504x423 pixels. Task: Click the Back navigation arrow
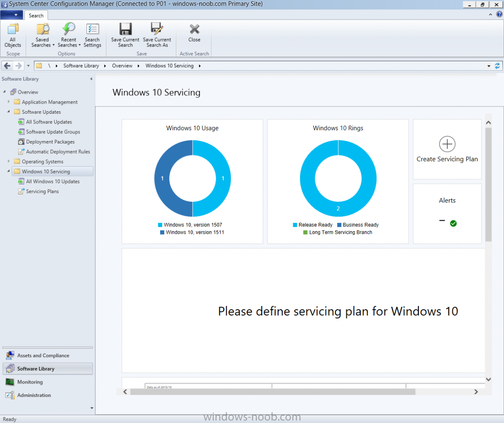coord(7,66)
